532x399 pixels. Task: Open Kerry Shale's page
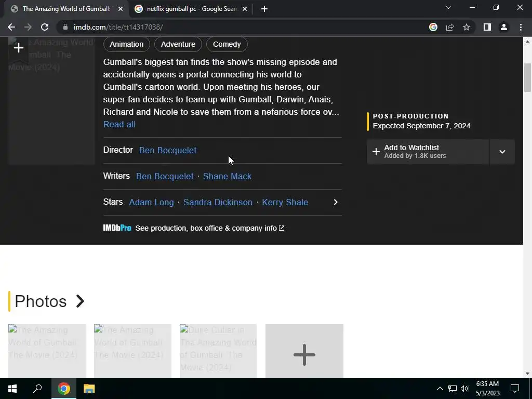(285, 202)
